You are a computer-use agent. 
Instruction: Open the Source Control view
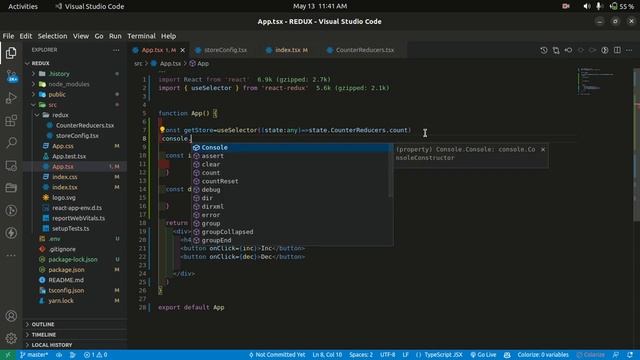click(11, 76)
